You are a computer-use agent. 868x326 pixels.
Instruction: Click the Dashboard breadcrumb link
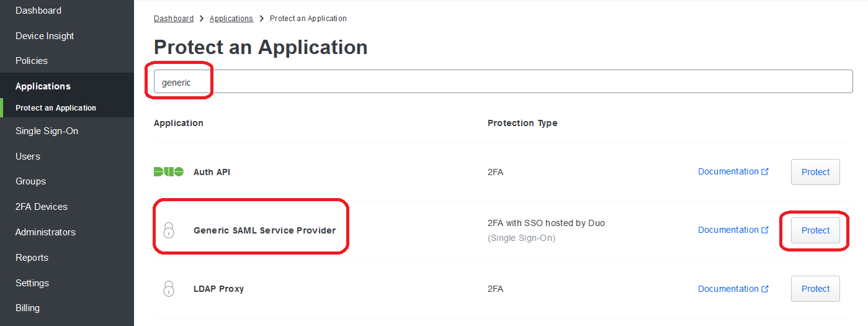(x=174, y=19)
